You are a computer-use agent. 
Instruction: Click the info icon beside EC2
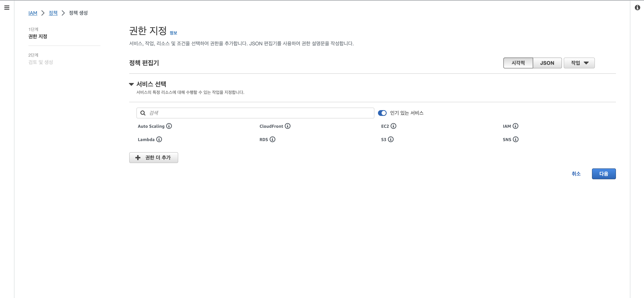coord(393,126)
